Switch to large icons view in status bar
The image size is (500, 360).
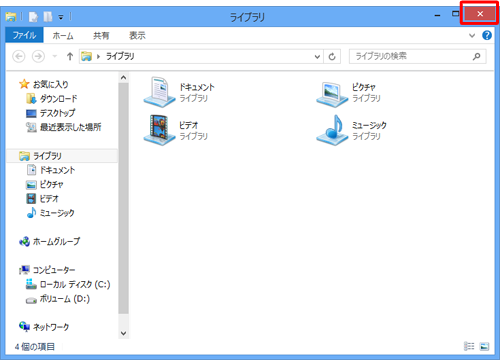pos(484,346)
